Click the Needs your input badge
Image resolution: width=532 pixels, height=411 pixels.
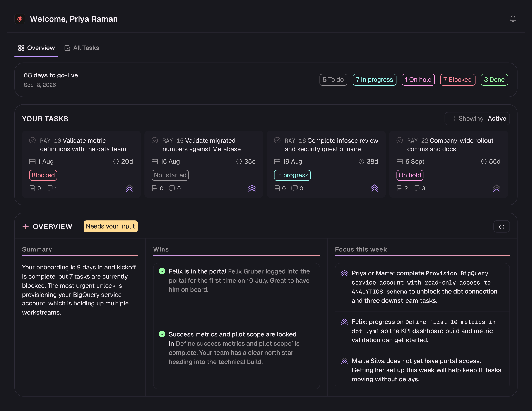(110, 226)
